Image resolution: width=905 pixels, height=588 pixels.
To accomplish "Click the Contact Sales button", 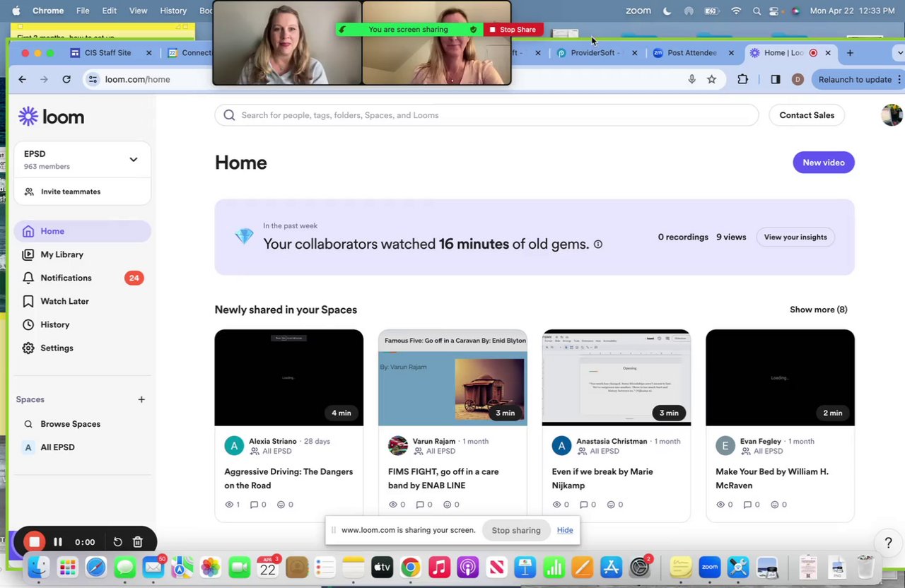I will click(x=807, y=115).
